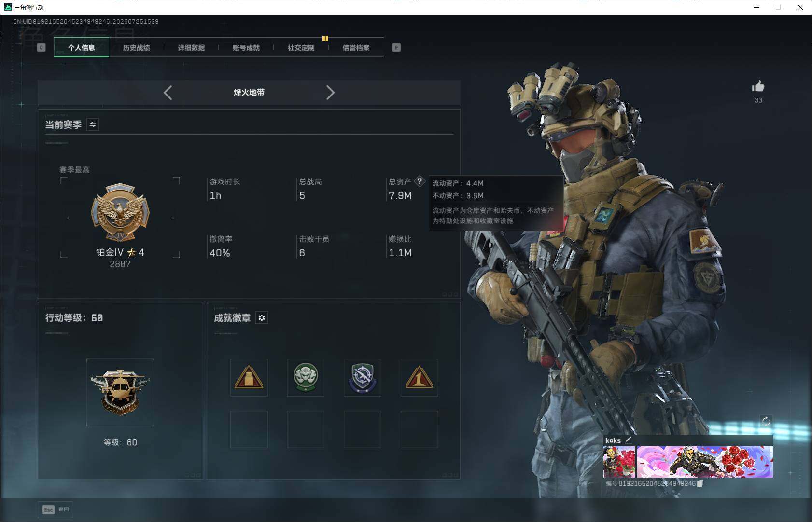The height and width of the screenshot is (522, 812).
Task: Open the 成就徽章 gear settings icon
Action: click(x=262, y=318)
